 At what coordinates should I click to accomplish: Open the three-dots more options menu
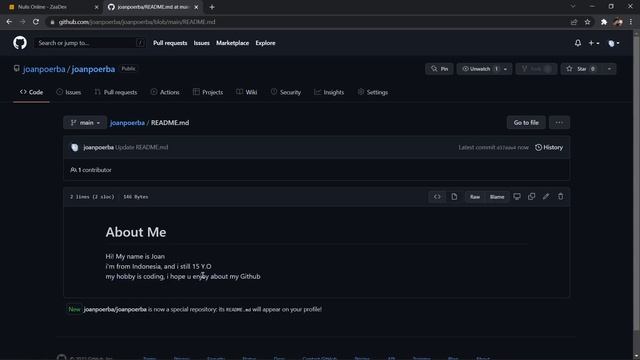point(559,122)
